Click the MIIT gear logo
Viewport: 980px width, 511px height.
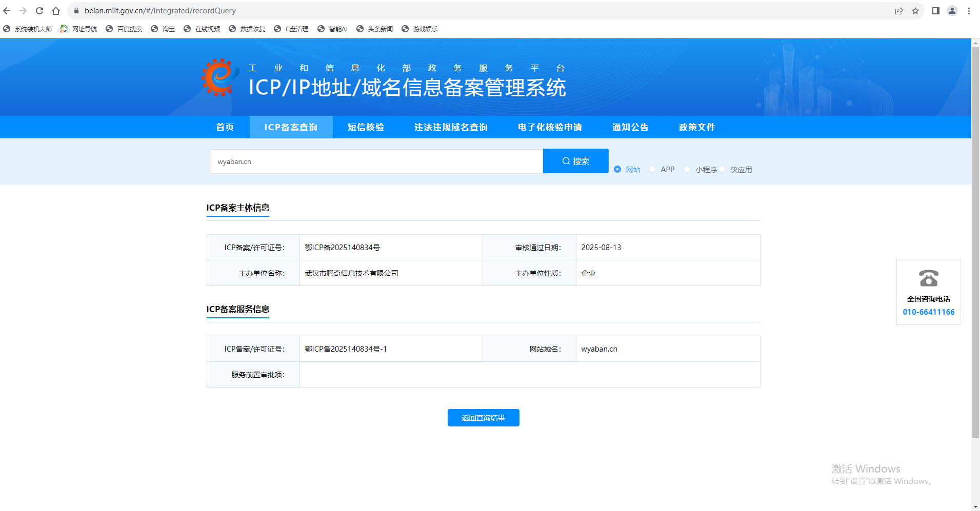(x=221, y=77)
